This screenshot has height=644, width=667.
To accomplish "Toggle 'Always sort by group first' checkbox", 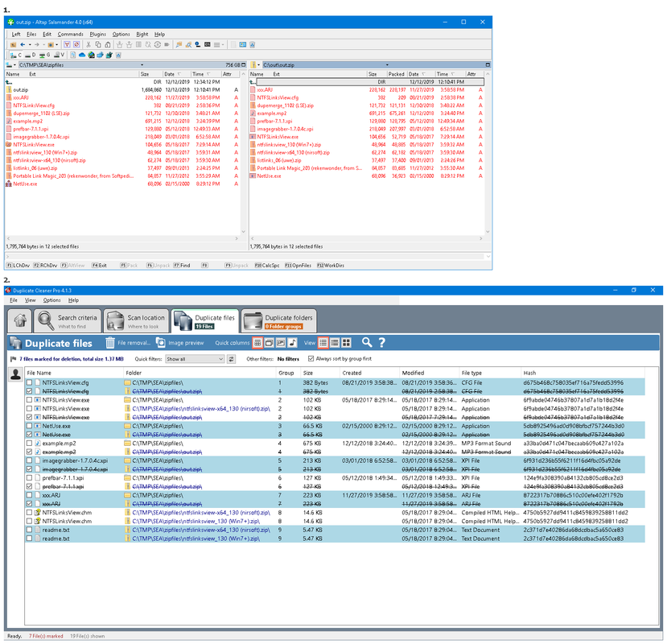I will click(311, 359).
